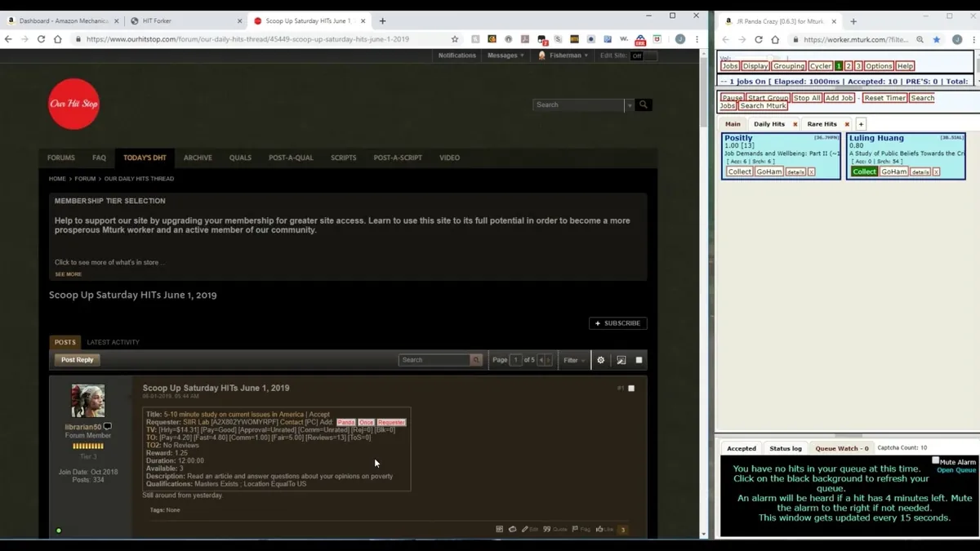Open TODAY'S DHT in the forum navigation

coord(145,158)
